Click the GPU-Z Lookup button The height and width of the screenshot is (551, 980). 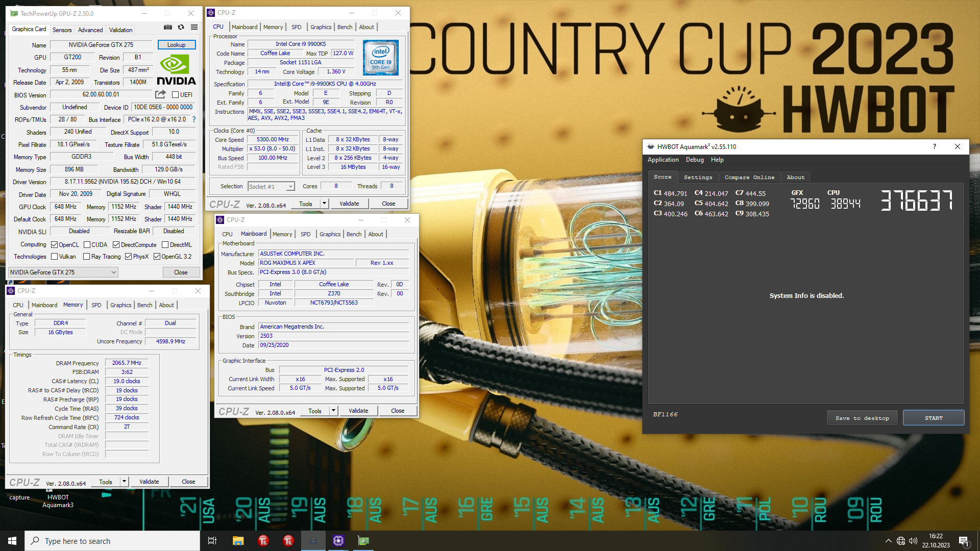(x=176, y=45)
